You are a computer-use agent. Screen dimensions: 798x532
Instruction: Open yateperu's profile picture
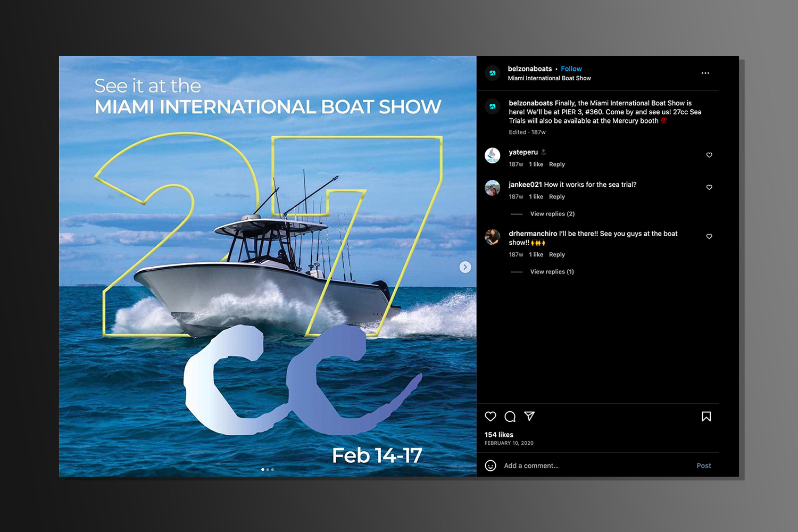[493, 155]
